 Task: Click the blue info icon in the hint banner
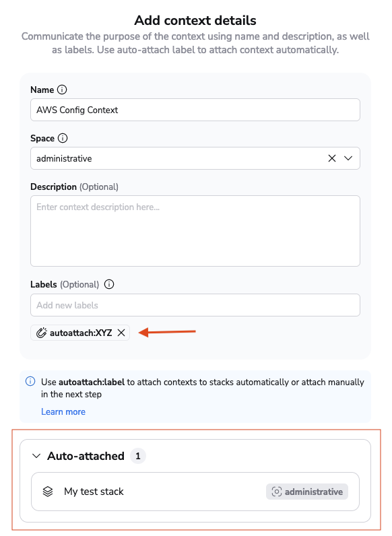click(x=30, y=381)
